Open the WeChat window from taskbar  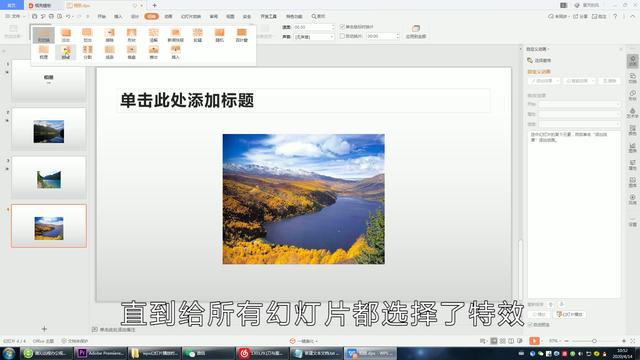click(208, 353)
